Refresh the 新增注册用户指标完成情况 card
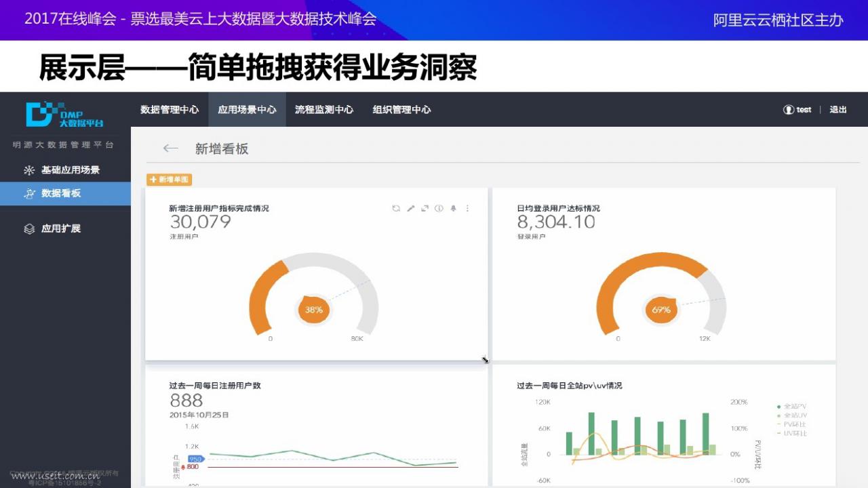 [396, 209]
